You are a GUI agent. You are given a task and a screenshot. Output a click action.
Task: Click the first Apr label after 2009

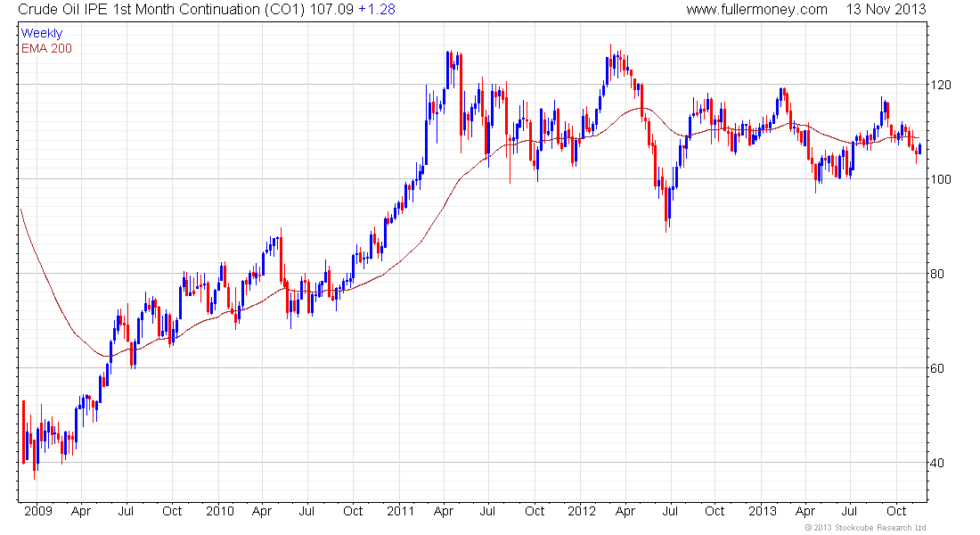click(81, 511)
